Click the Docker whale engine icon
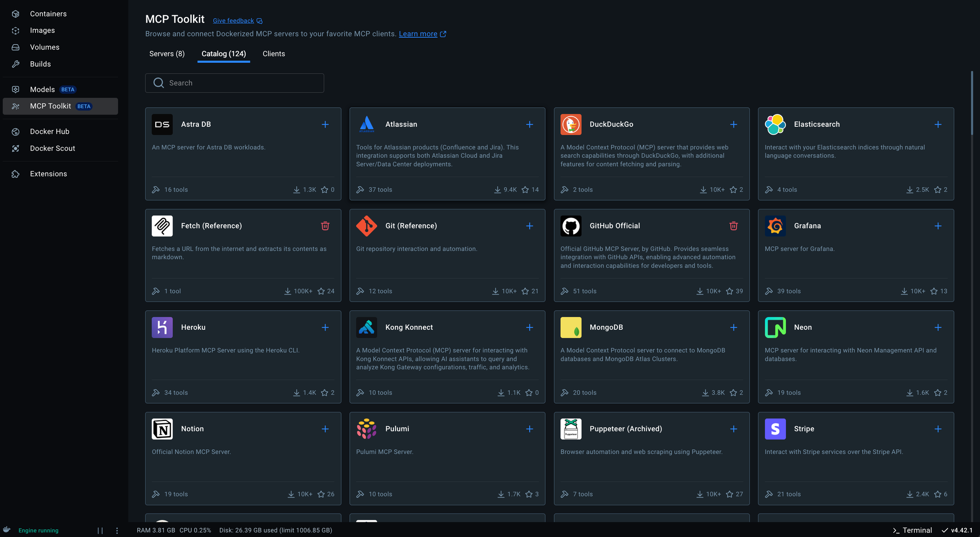Image resolution: width=980 pixels, height=537 pixels. 7,530
